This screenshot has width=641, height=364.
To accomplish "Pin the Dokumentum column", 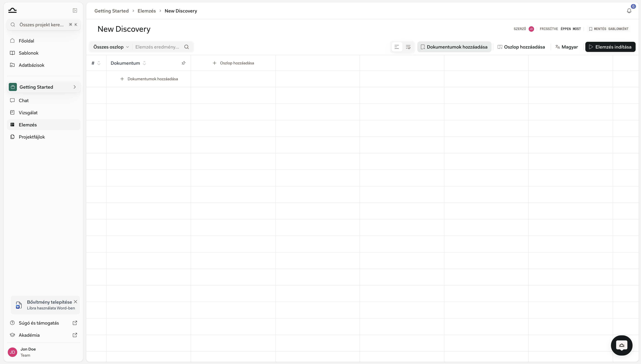I will 183,63.
